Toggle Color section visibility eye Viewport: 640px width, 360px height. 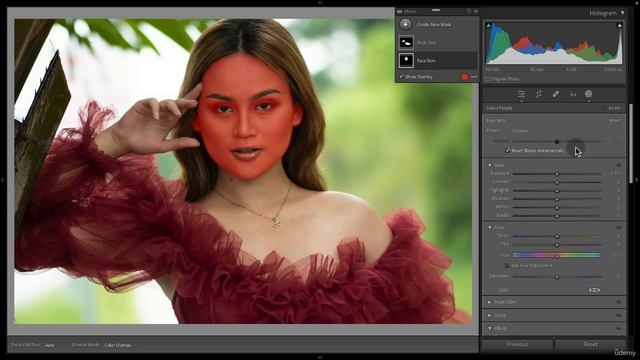click(x=619, y=227)
